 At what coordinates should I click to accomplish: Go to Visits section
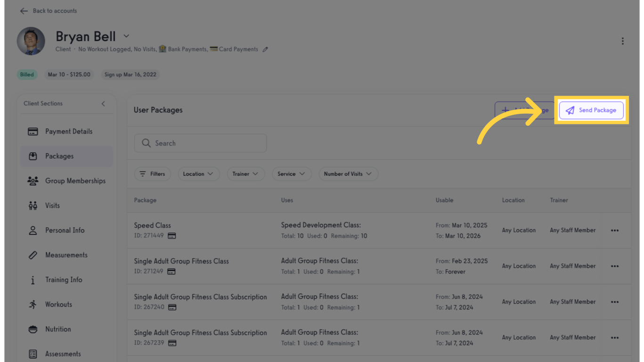(x=66, y=206)
